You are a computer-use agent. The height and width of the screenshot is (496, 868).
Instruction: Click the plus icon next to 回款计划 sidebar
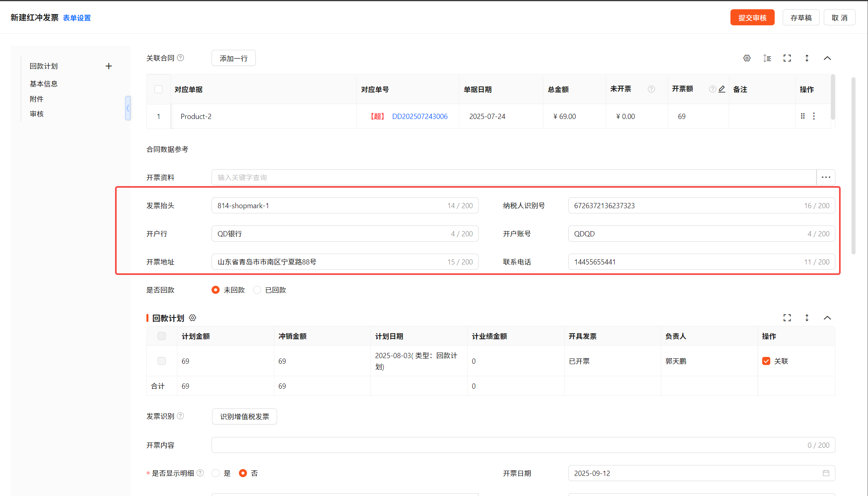(x=109, y=66)
